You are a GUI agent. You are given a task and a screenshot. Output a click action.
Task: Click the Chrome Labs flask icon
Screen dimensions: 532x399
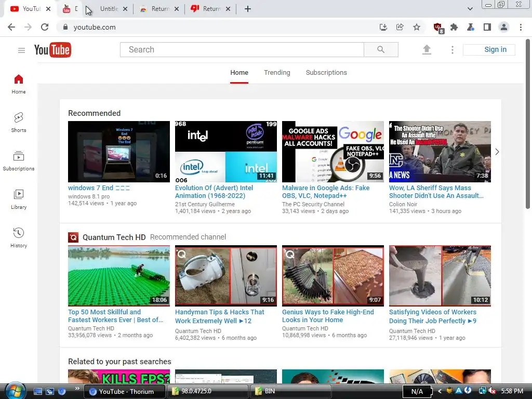[x=471, y=27]
